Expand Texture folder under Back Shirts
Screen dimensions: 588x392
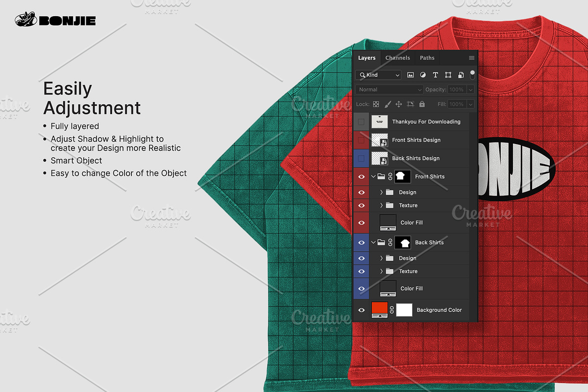click(381, 271)
